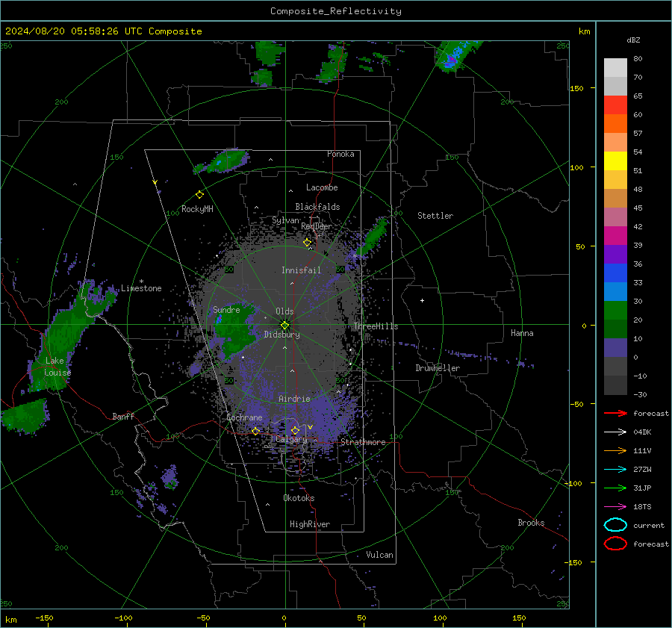
Task: Click the orange 111V arrow legend
Action: [615, 450]
